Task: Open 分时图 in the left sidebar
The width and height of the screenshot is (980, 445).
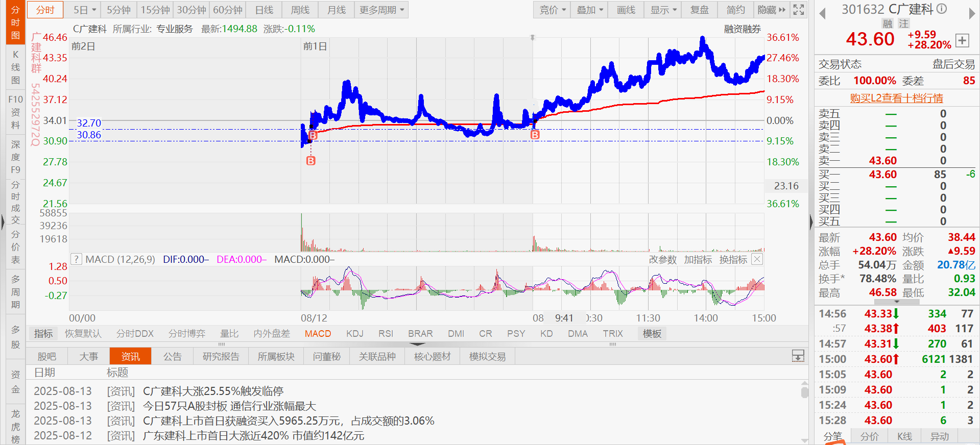Action: click(x=15, y=22)
